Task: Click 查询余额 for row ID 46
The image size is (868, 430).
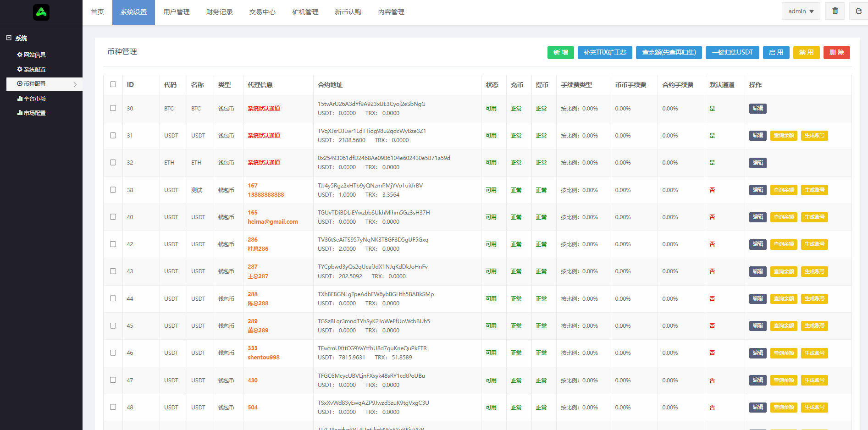Action: coord(784,353)
